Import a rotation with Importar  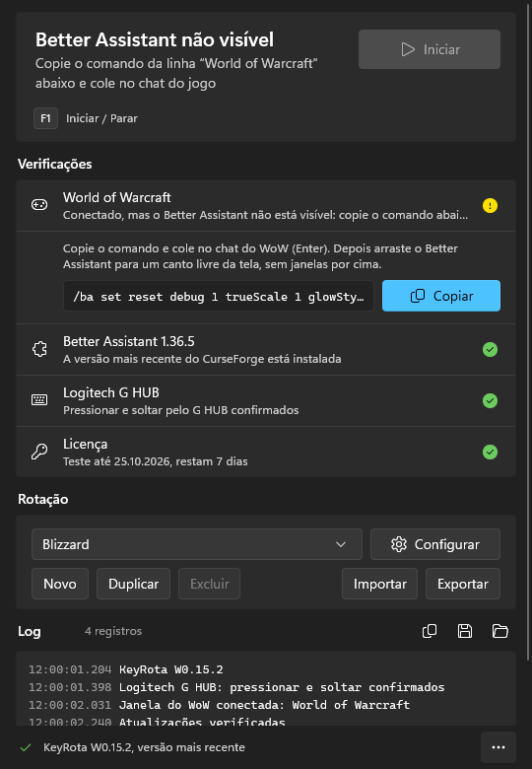click(379, 584)
